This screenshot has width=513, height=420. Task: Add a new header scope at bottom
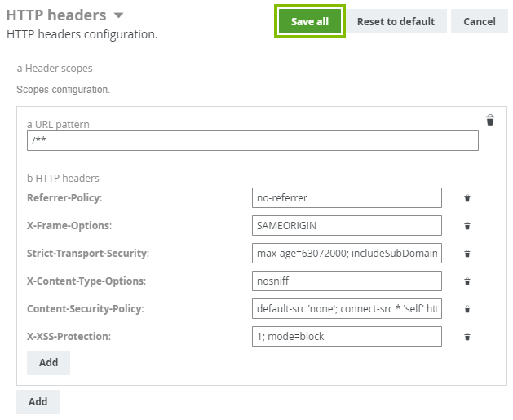tap(38, 401)
